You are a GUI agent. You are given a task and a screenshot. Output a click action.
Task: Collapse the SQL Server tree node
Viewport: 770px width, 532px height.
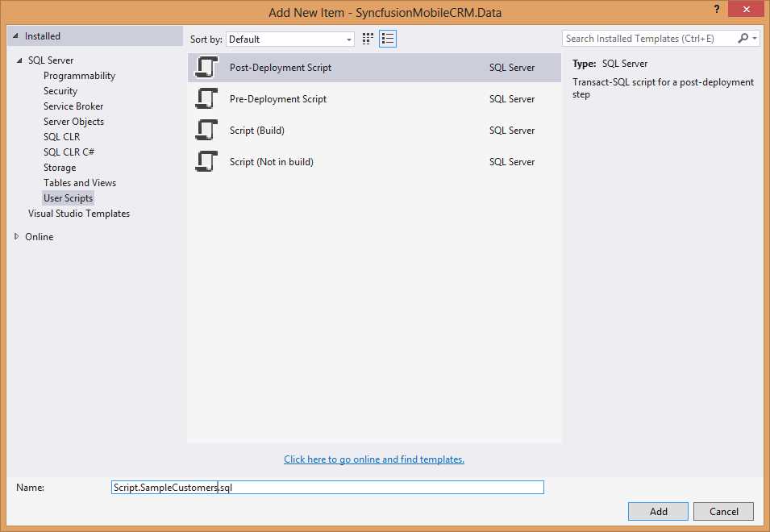tap(19, 60)
